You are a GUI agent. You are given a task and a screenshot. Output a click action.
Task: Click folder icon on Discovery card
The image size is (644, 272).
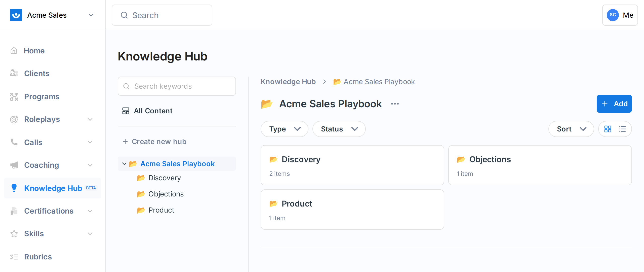tap(273, 159)
